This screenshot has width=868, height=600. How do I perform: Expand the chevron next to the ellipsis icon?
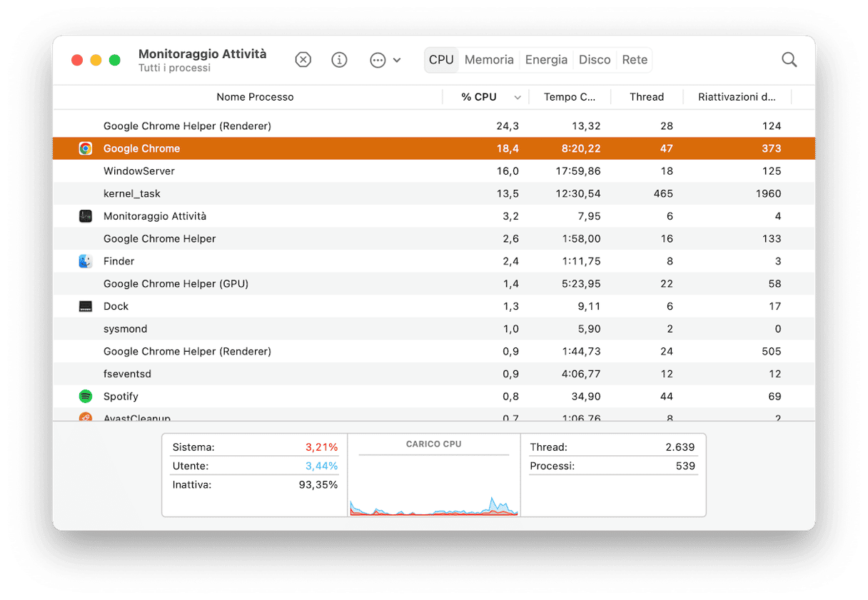pos(397,60)
